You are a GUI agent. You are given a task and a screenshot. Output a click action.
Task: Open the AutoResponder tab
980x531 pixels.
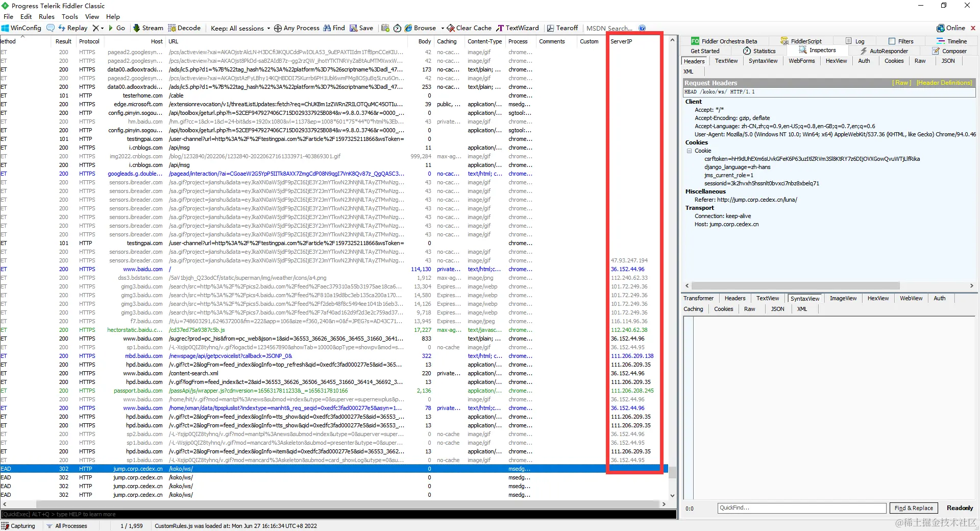[x=884, y=51]
